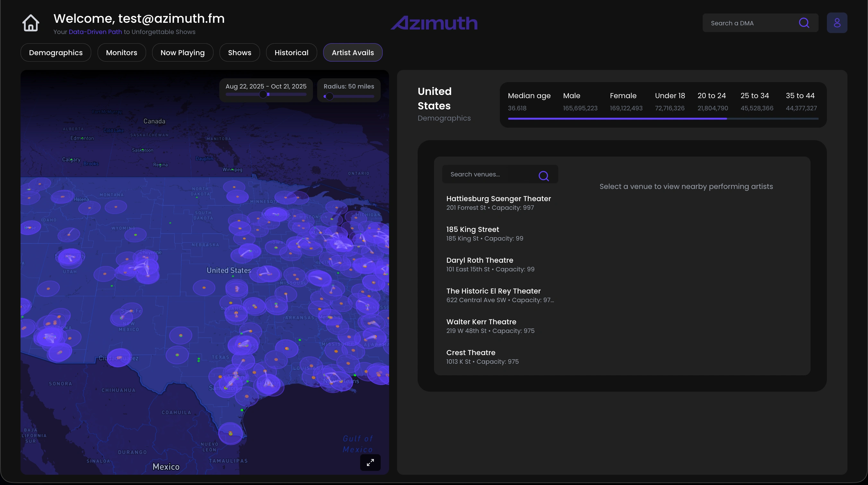Viewport: 868px width, 485px height.
Task: Open the user profile icon
Action: click(837, 23)
